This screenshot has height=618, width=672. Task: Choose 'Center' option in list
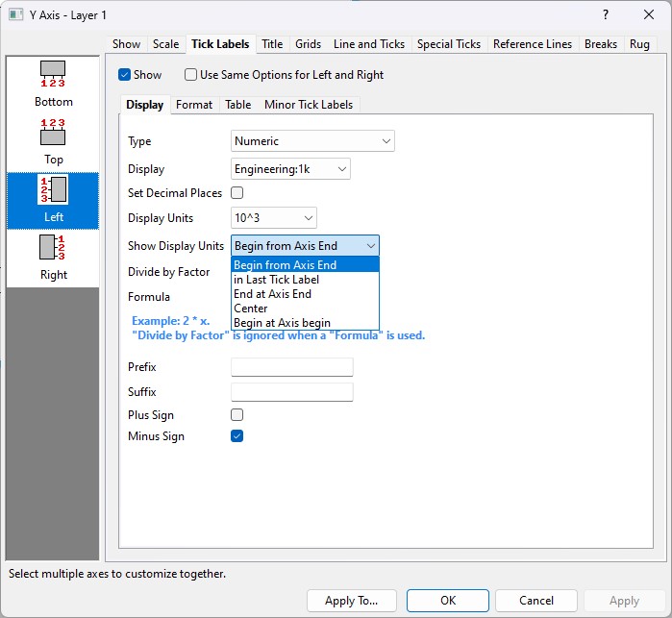[x=305, y=309]
